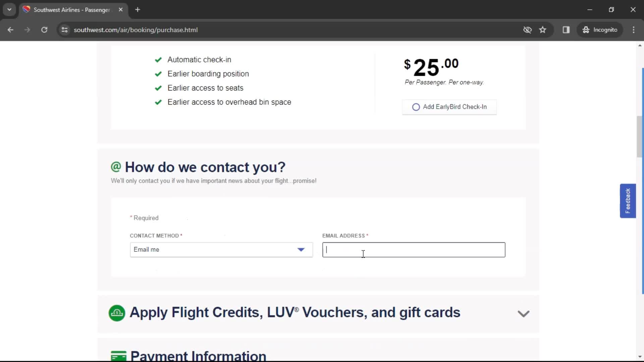The width and height of the screenshot is (644, 362).
Task: Expand the Apply Flight Credits section
Action: point(523,314)
